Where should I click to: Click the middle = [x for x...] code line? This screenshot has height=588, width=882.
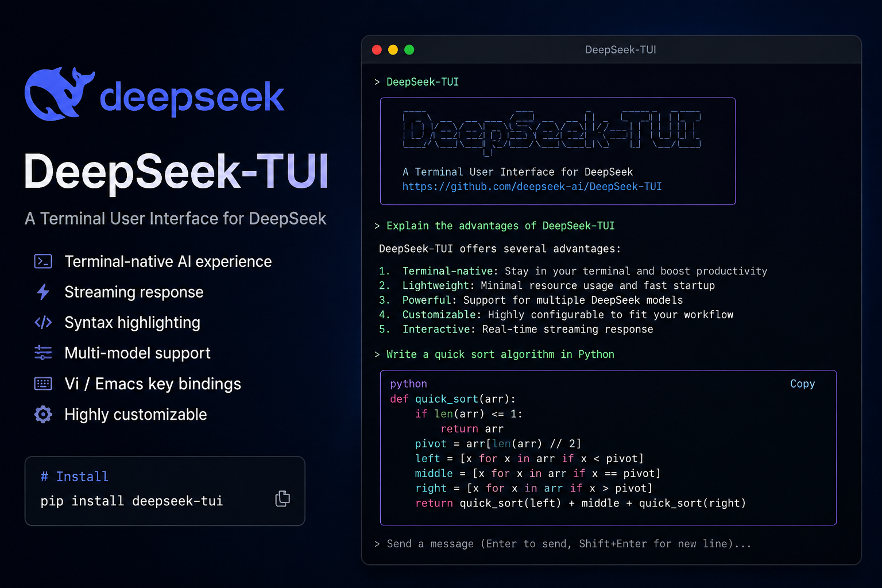[x=537, y=474]
